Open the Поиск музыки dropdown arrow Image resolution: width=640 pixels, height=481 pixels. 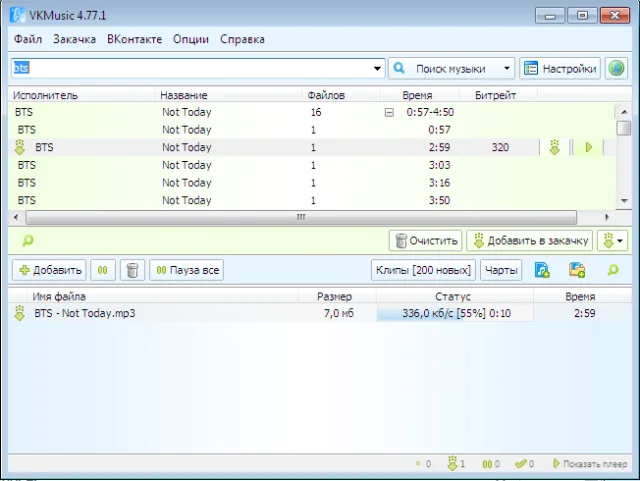(507, 68)
